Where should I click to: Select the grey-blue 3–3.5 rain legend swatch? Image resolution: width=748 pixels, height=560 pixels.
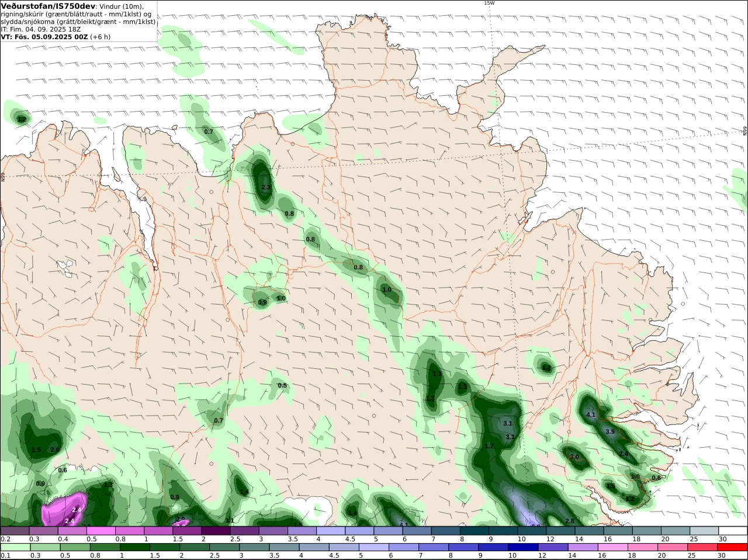pyautogui.click(x=254, y=548)
